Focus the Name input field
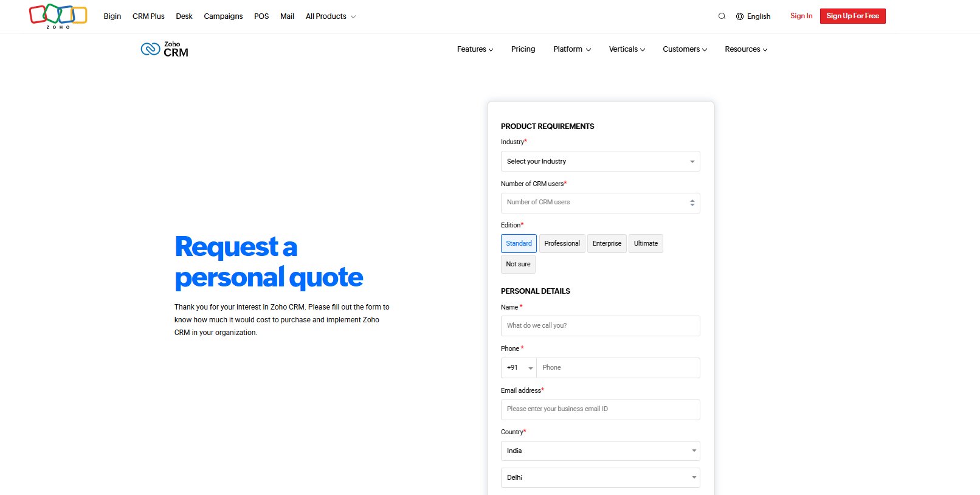The width and height of the screenshot is (980, 495). pos(600,326)
